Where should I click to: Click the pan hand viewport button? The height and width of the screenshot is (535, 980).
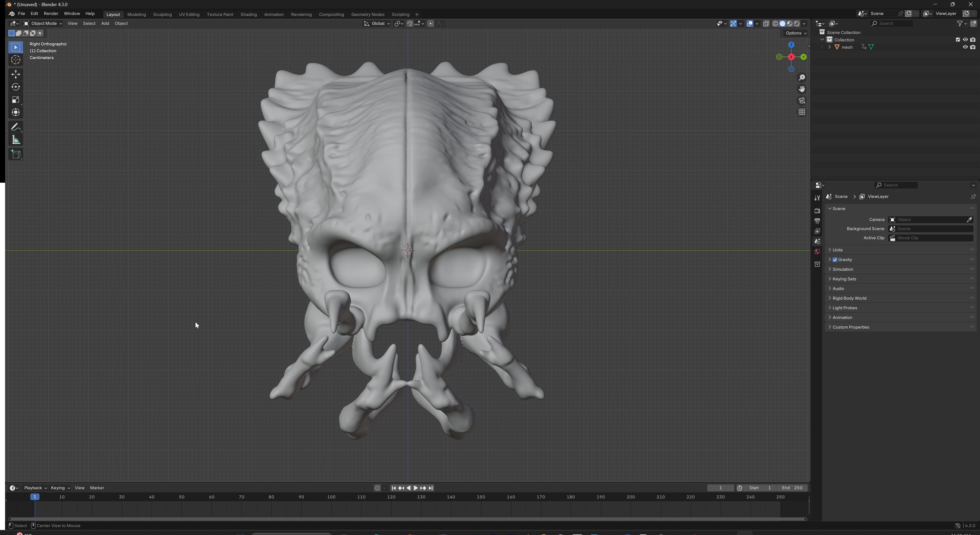click(802, 89)
